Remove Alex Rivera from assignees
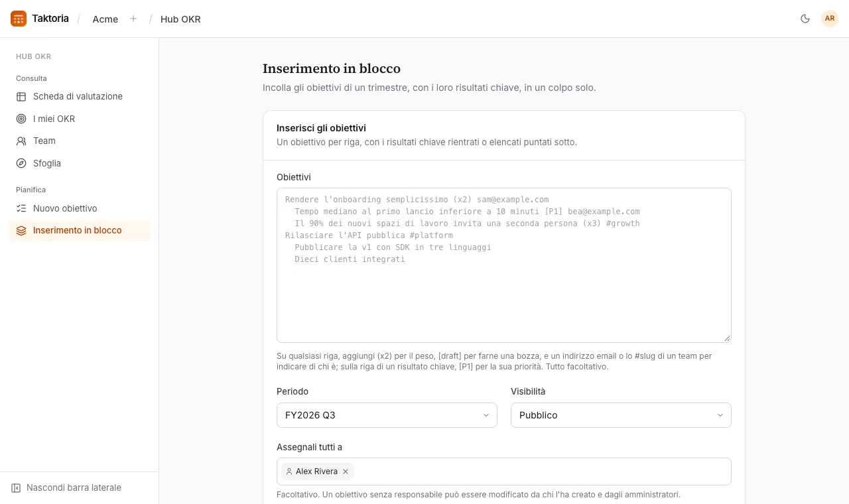The image size is (849, 504). pos(346,472)
